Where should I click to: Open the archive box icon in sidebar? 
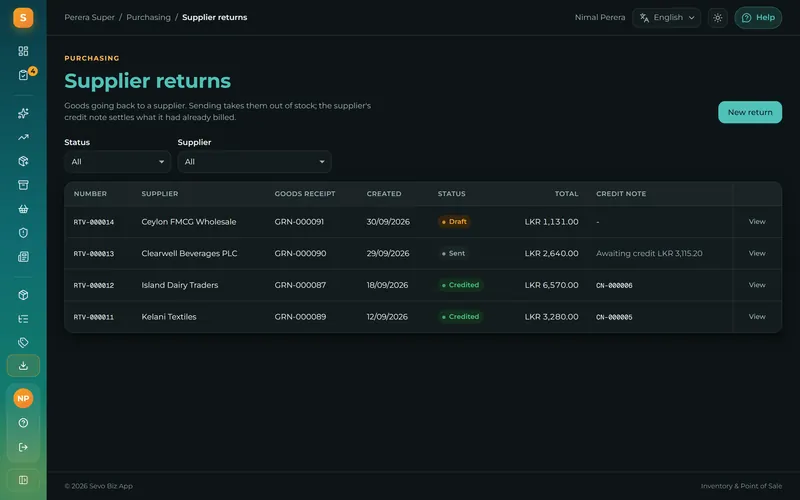(23, 185)
